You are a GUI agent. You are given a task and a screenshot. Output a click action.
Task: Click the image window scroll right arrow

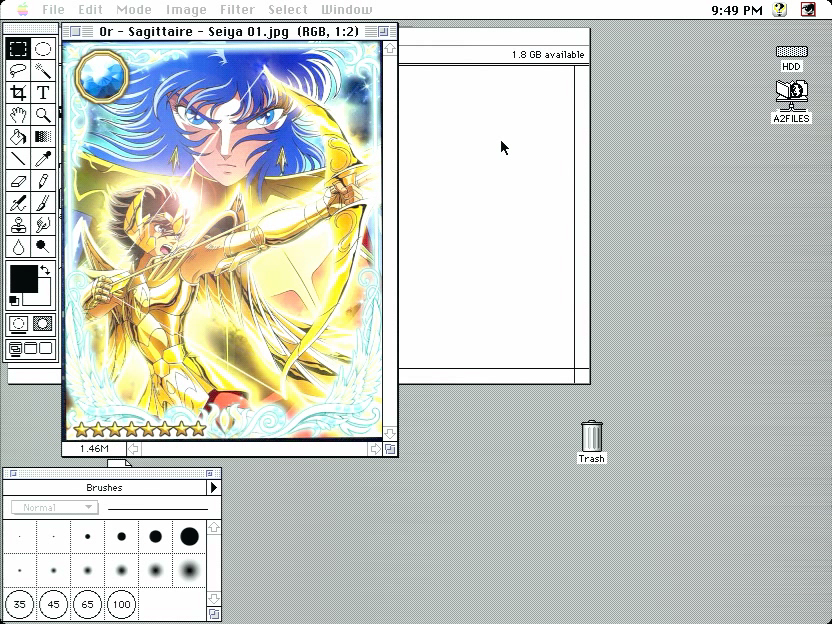pos(375,449)
